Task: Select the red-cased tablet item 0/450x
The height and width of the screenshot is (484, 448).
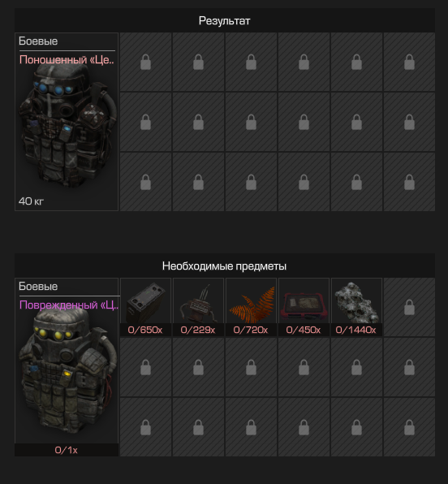Action: (x=304, y=307)
